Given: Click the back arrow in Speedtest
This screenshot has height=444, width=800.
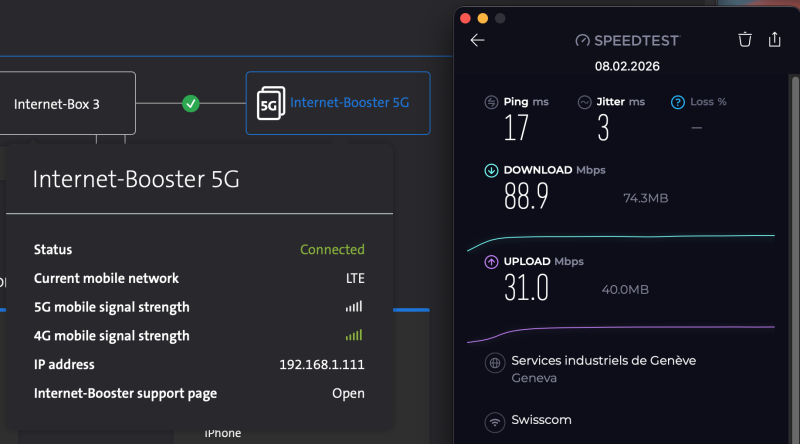Looking at the screenshot, I should [477, 40].
